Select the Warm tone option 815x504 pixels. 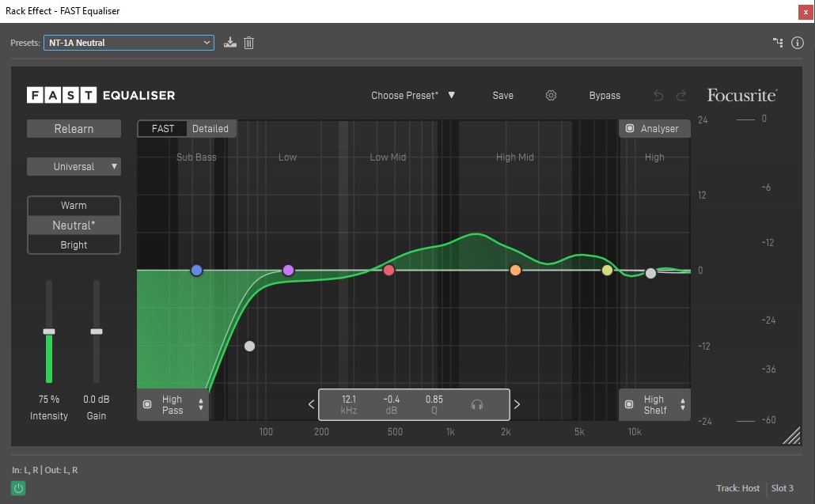(74, 206)
